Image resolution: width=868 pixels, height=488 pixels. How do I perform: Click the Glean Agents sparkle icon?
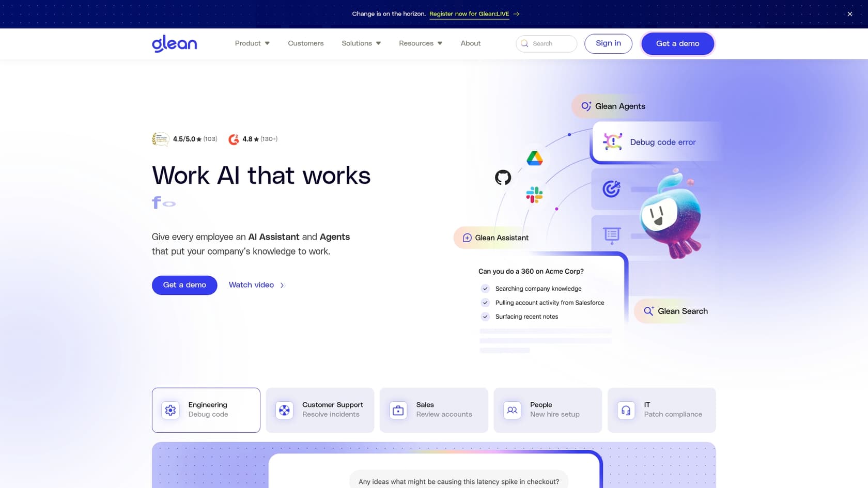click(x=586, y=106)
